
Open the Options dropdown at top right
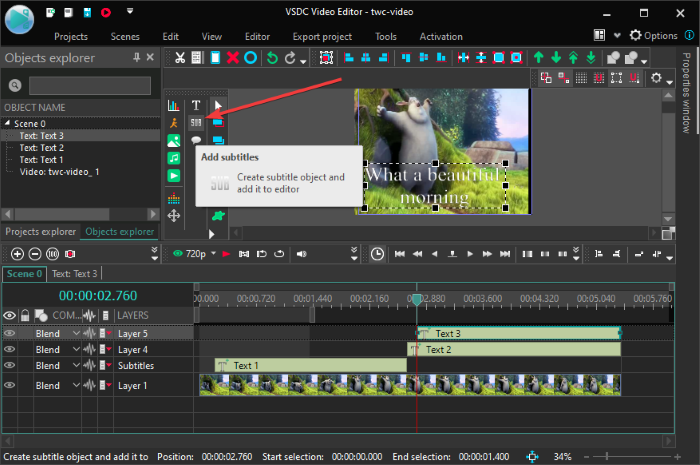pyautogui.click(x=662, y=35)
